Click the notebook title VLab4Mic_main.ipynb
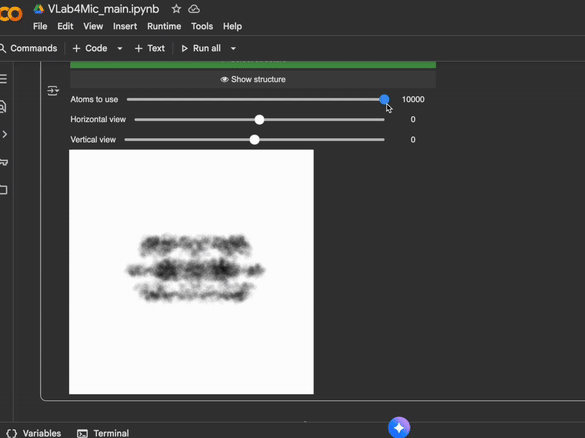This screenshot has height=438, width=585. pyautogui.click(x=103, y=9)
